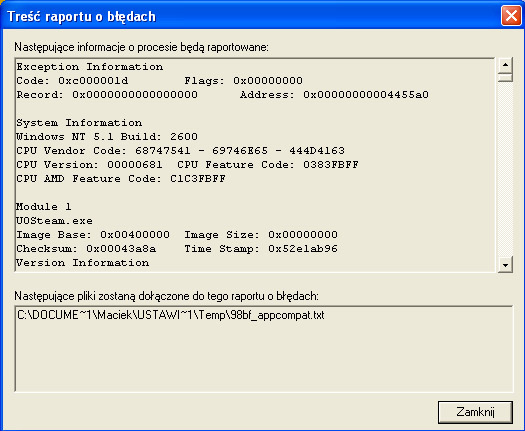
Task: Select the exception code 0xc000001d
Action: tap(93, 81)
